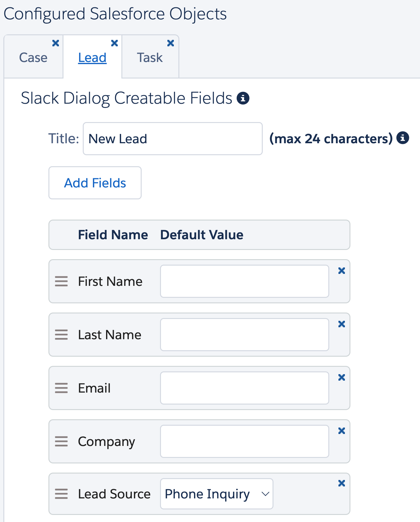
Task: Click the Add Fields button
Action: [95, 183]
